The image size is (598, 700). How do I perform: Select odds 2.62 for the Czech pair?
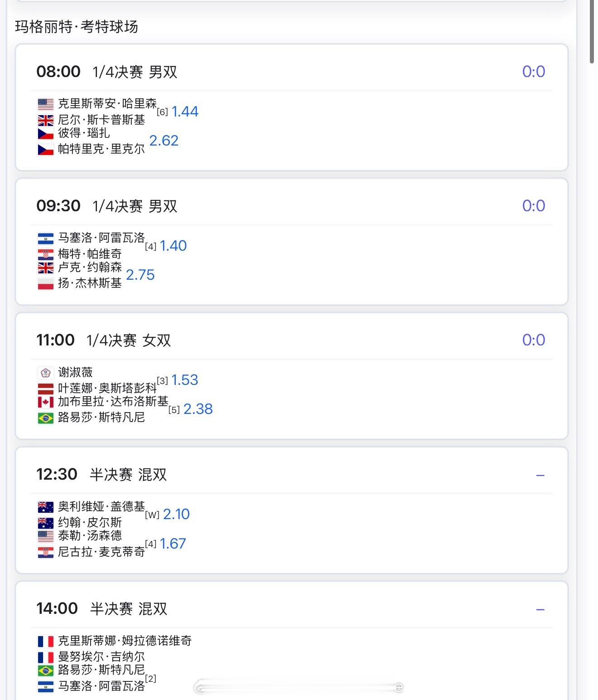point(164,141)
